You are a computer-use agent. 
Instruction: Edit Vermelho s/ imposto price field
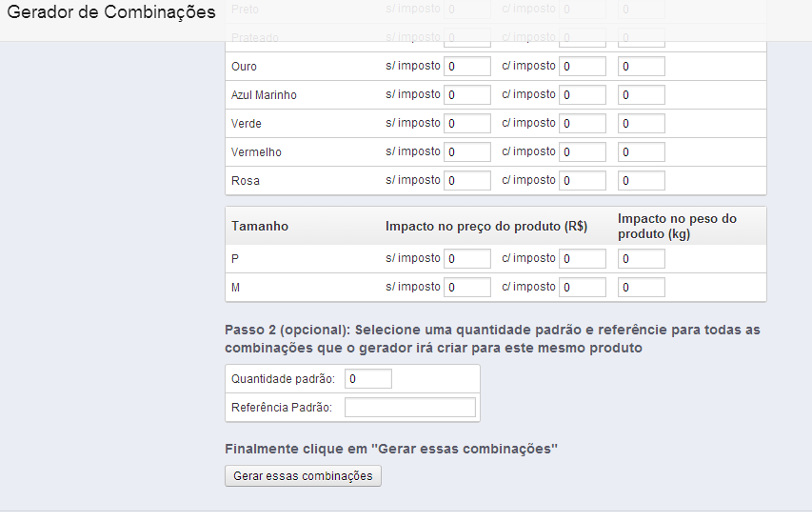(467, 151)
